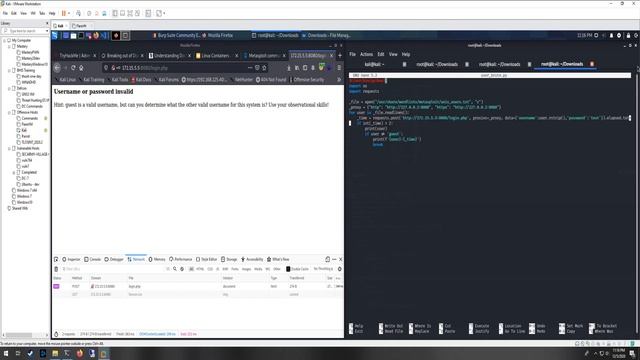Open NetHunter bookmark
This screenshot has width=640, height=360.
pos(241,80)
